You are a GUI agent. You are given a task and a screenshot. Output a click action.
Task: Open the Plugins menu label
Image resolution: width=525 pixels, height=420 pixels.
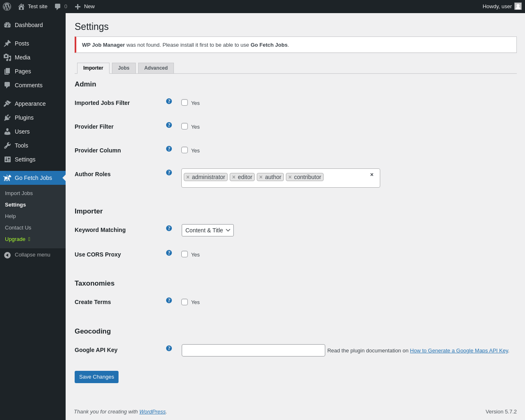(24, 118)
